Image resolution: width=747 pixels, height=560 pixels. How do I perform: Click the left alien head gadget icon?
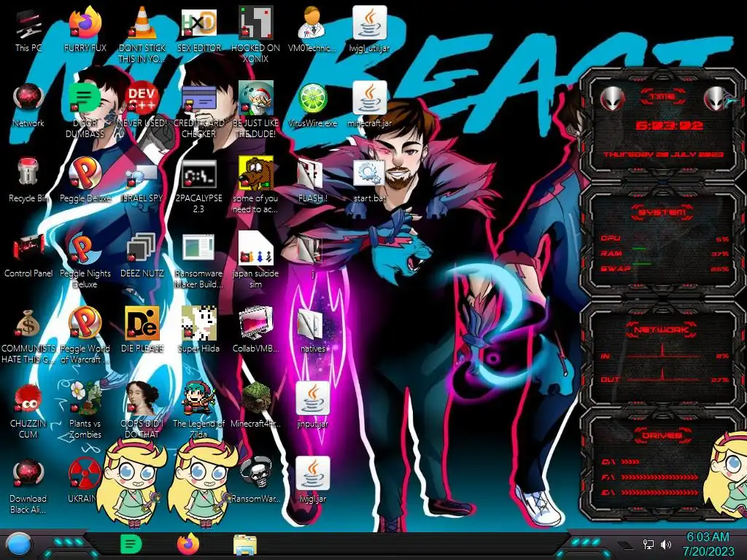(612, 99)
